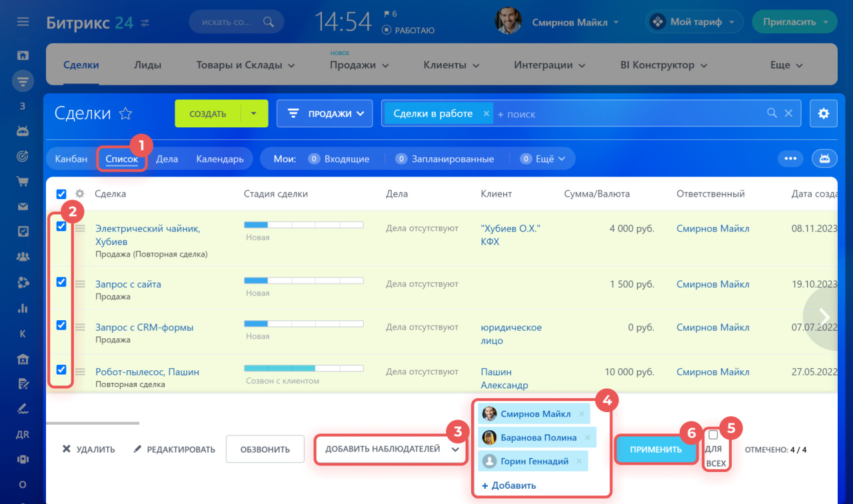853x504 pixels.
Task: Open the ПРОДАЖИ funnel dropdown
Action: pos(324,114)
